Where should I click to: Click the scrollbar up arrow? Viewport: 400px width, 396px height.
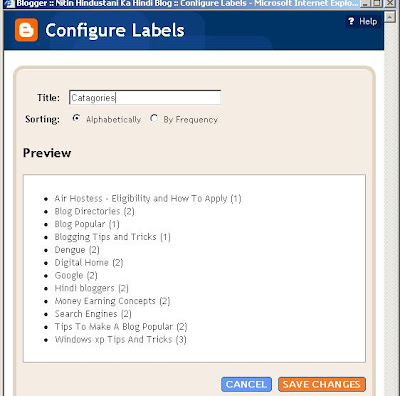pos(389,16)
